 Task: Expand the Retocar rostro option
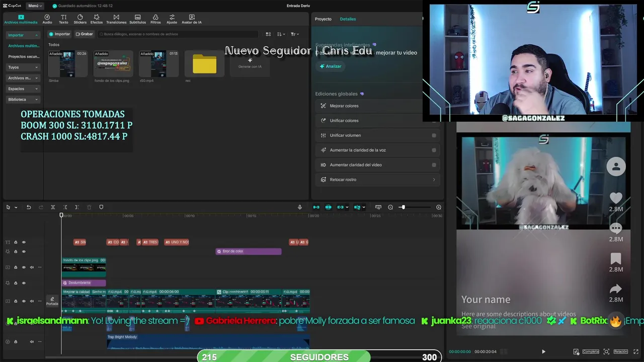point(377,179)
